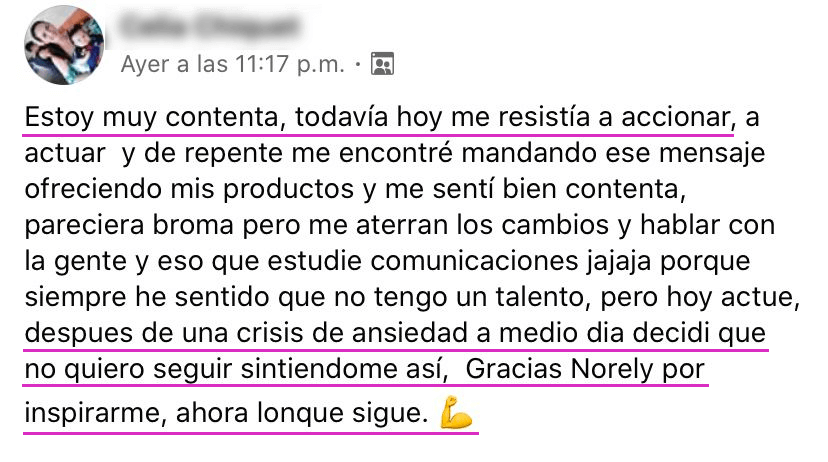
Task: Open the "Ayer a las 11:17 p.m." timestamp
Action: coord(232,64)
